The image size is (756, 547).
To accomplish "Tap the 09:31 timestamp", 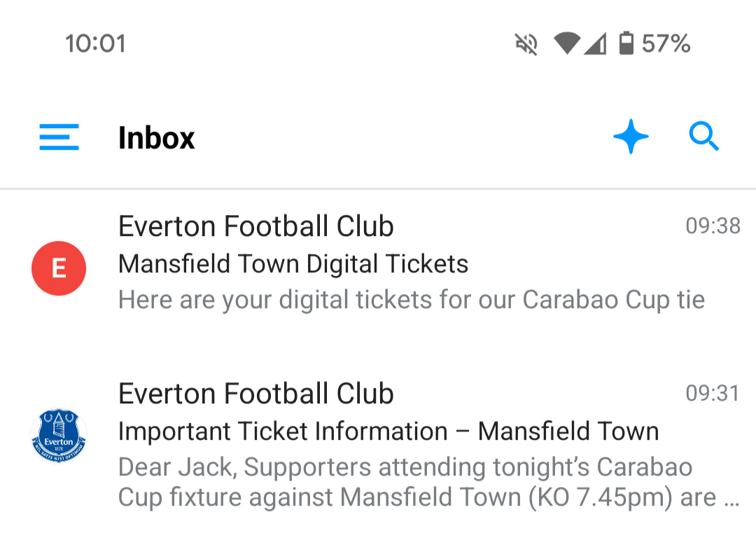I will click(713, 394).
